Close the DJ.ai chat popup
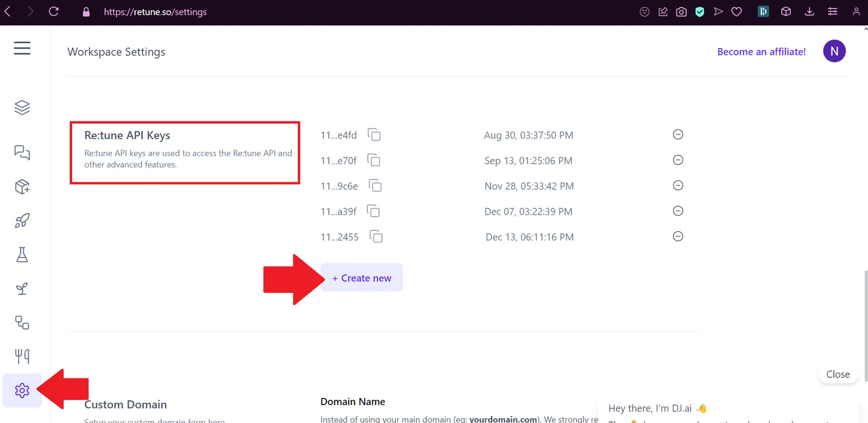This screenshot has height=423, width=868. (838, 374)
